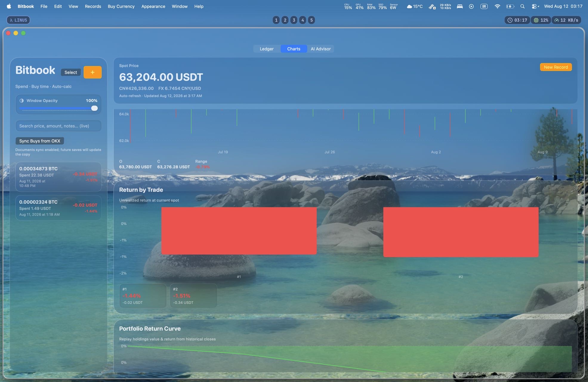
Task: Click the Window Opacity slider thumb
Action: coord(94,108)
